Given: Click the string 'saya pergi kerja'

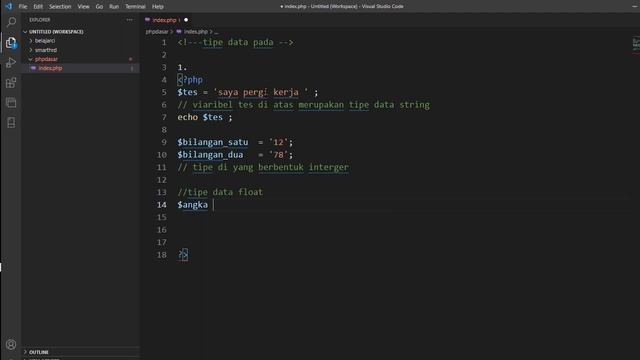Looking at the screenshot, I should coord(261,92).
